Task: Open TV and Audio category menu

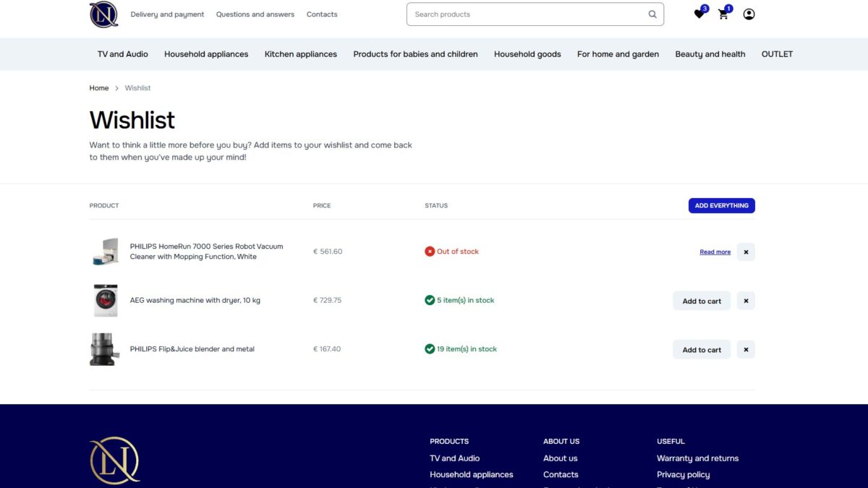Action: (x=123, y=54)
